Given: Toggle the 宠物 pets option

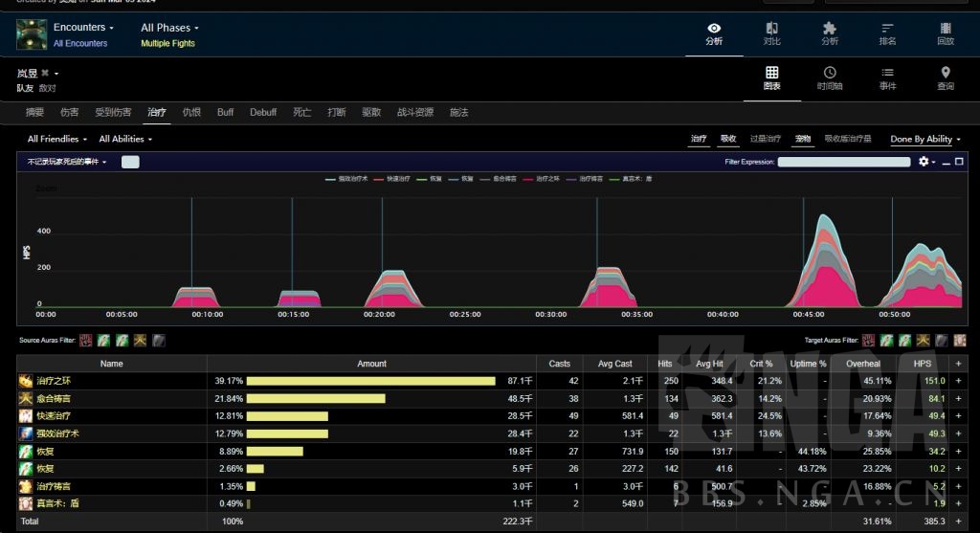Looking at the screenshot, I should point(803,139).
